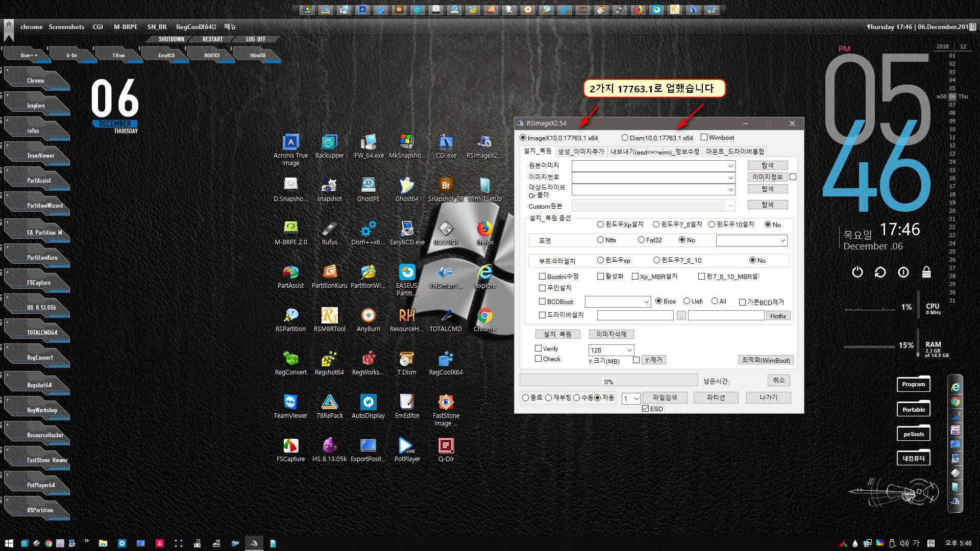This screenshot has height=551, width=980.
Task: Click the 이미지삭제 button
Action: pyautogui.click(x=611, y=334)
